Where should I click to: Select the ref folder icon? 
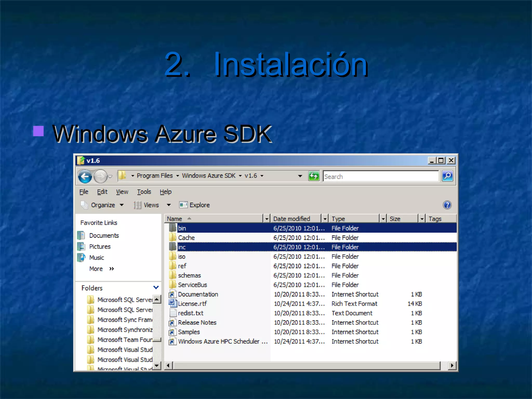(x=173, y=265)
